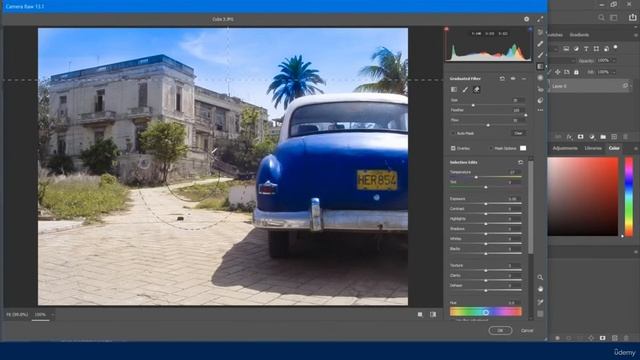The width and height of the screenshot is (640, 360).
Task: Choose the eraser mask icon
Action: pos(476,89)
